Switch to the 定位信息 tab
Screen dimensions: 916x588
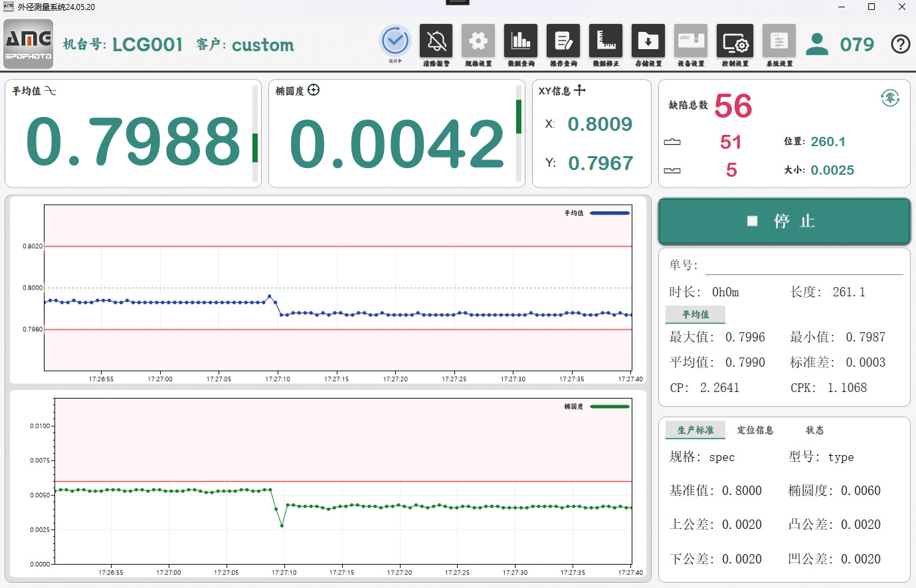pyautogui.click(x=755, y=431)
